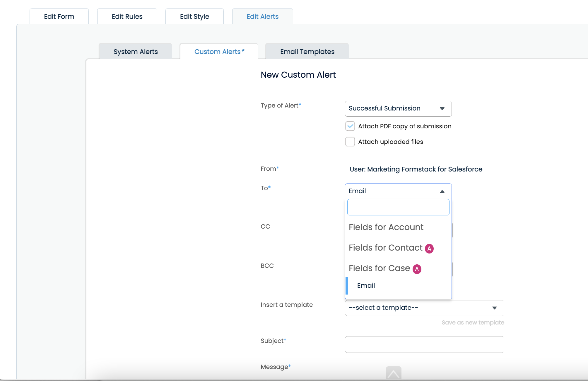Go to the Edit Style tab
The width and height of the screenshot is (588, 381).
pos(194,16)
